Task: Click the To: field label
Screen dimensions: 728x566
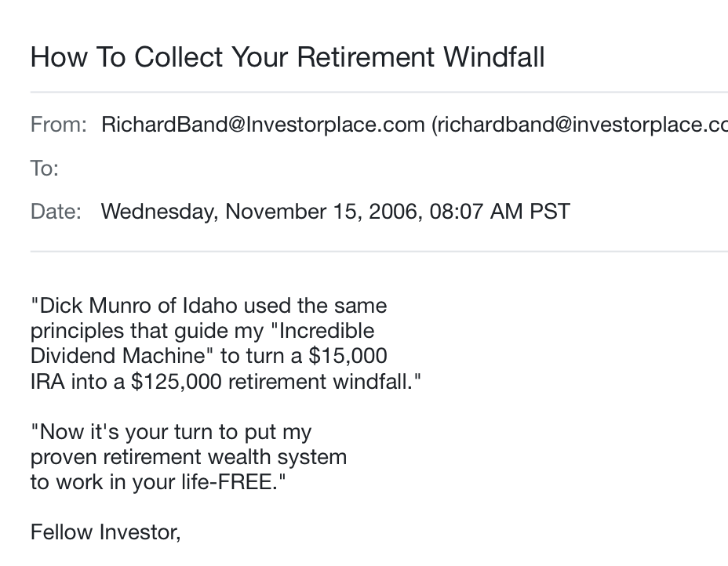Action: pos(45,168)
